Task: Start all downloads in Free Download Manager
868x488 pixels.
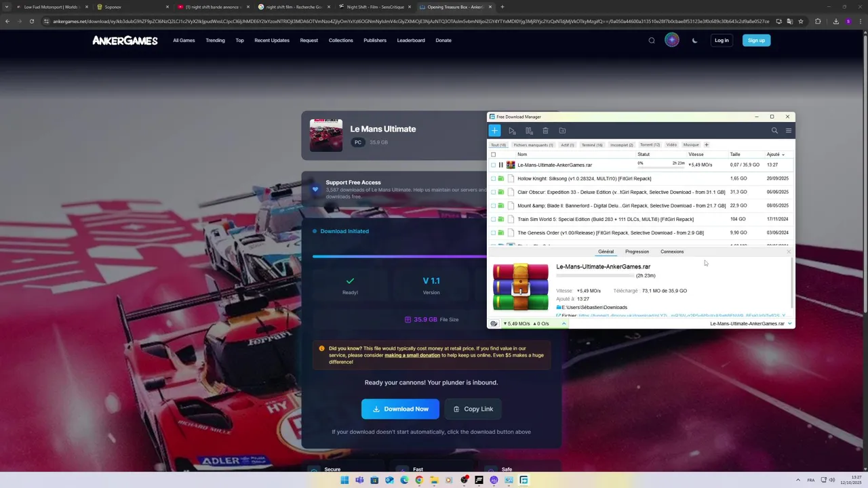Action: tap(512, 131)
